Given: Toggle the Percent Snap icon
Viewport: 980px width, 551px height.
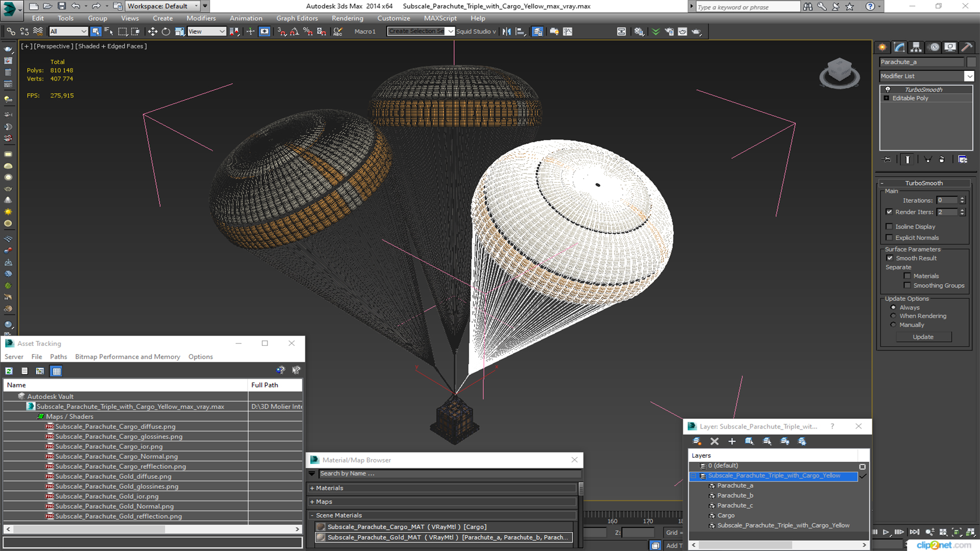Looking at the screenshot, I should point(308,32).
